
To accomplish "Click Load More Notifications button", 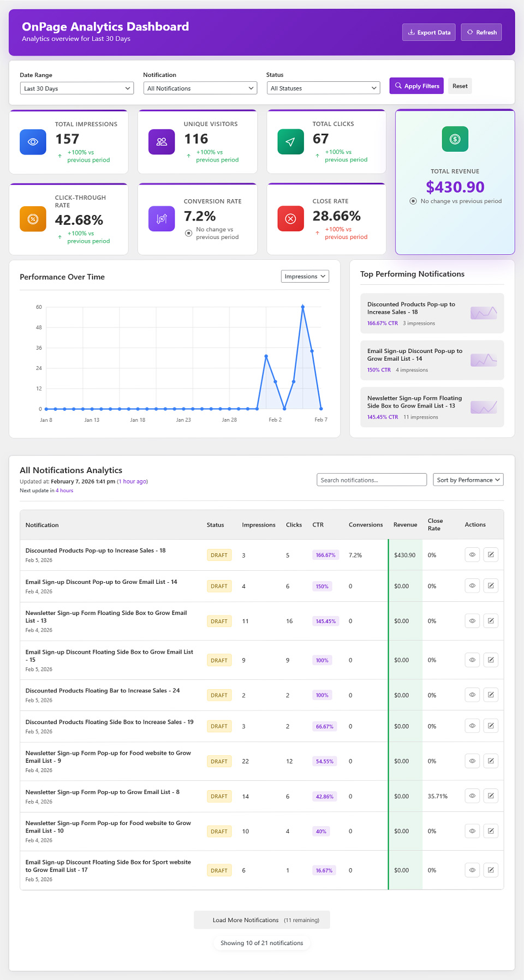I will point(261,920).
